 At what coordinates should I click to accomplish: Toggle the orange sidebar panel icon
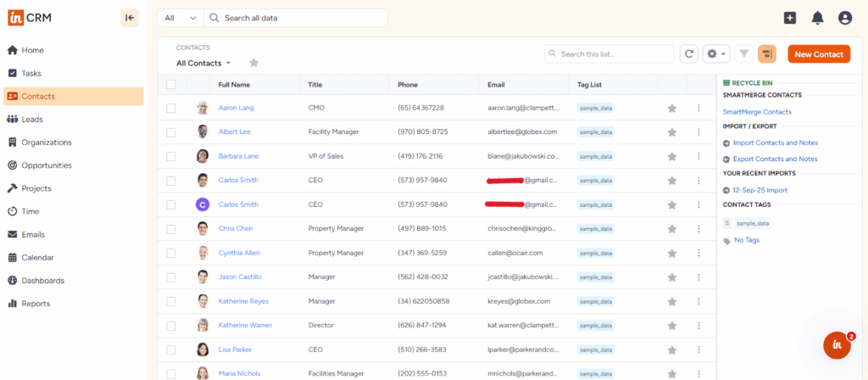(766, 54)
